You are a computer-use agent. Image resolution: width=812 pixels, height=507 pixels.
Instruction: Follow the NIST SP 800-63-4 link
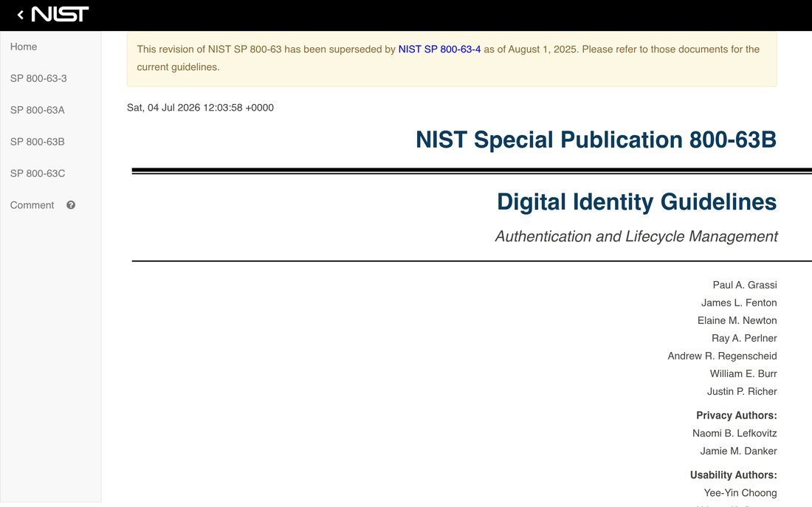[x=439, y=49]
